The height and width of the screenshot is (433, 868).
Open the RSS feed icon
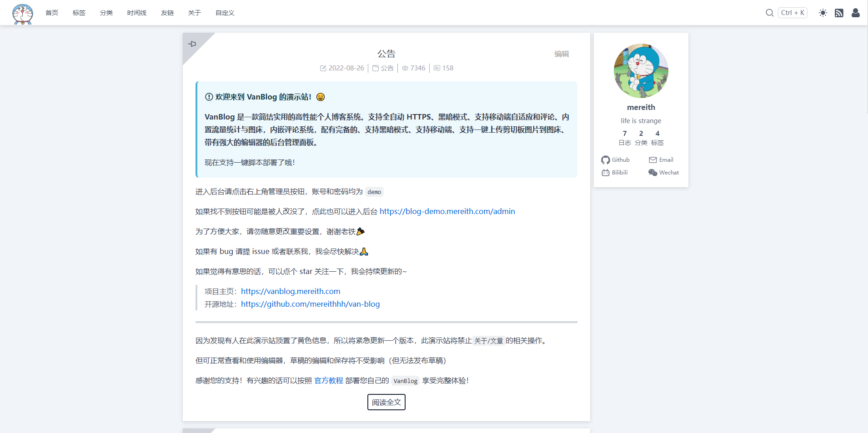point(839,13)
